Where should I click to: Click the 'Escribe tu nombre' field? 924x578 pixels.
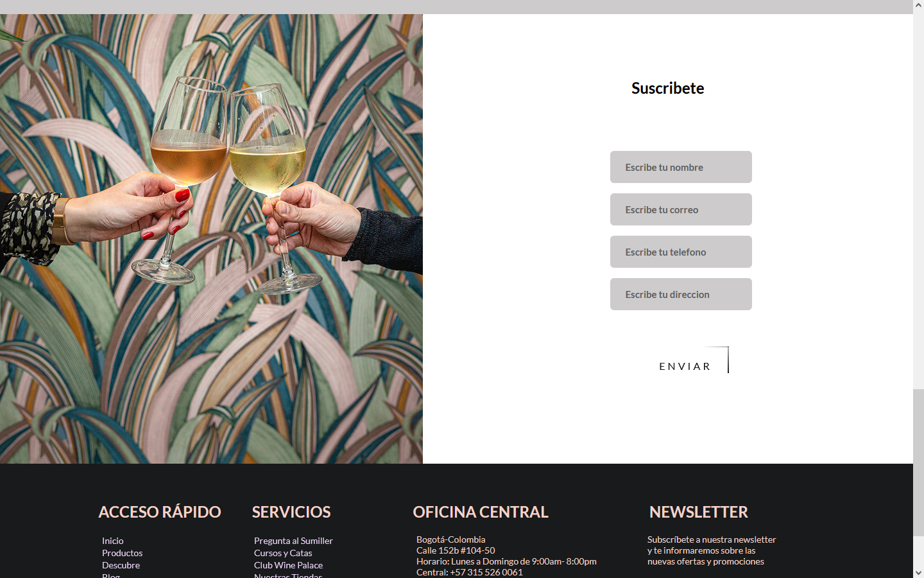point(681,167)
